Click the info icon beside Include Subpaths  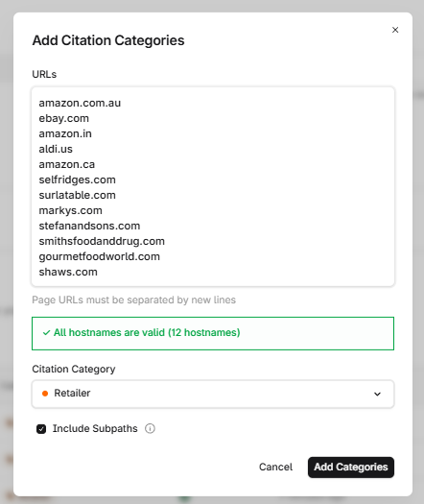[150, 428]
